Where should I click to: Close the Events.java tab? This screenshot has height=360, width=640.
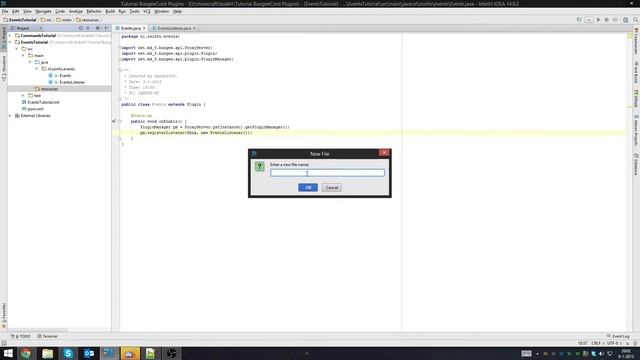coord(144,28)
